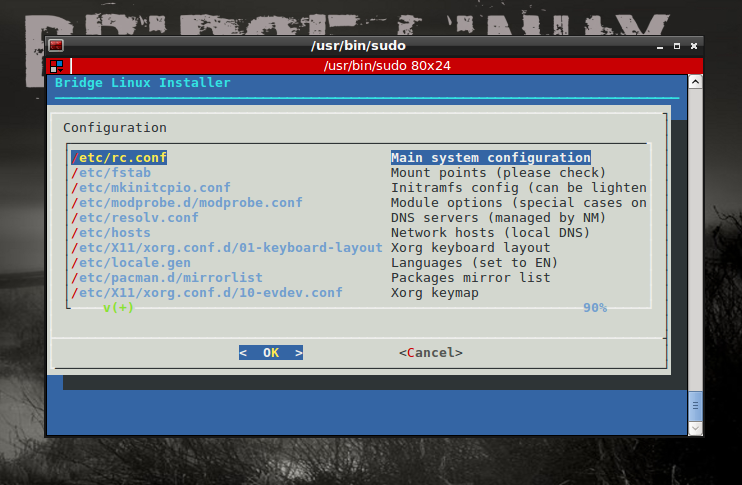Viewport: 742px width, 485px height.
Task: Select the /etc/hosts entry
Action: coord(111,233)
